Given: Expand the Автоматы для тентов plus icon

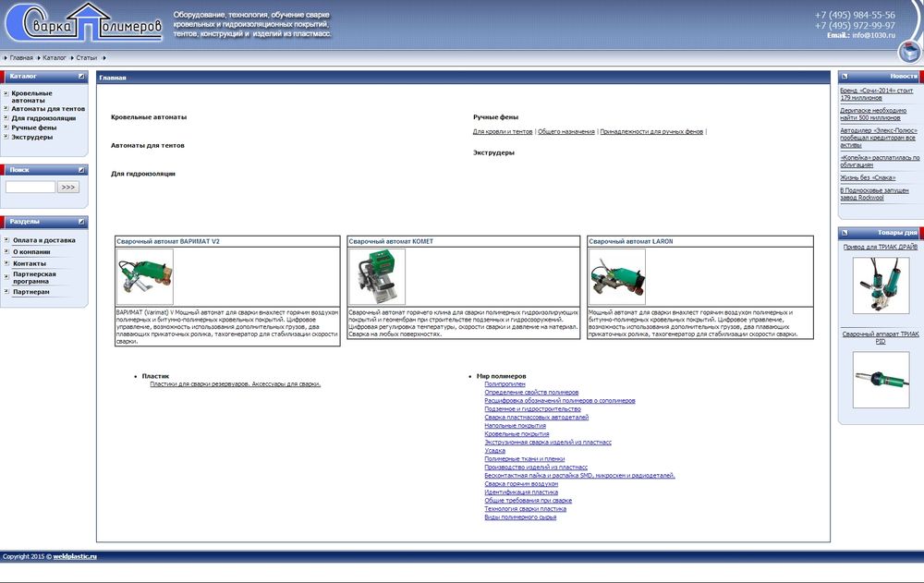Looking at the screenshot, I should [6, 108].
